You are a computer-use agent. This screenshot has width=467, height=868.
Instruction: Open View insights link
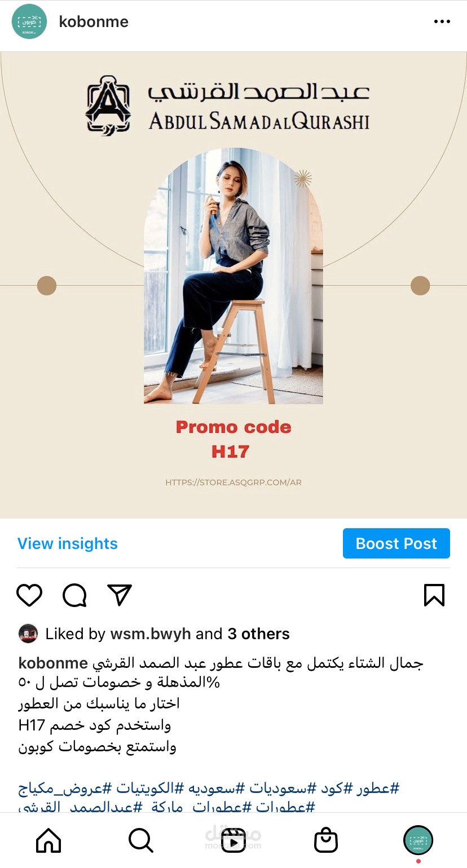point(68,543)
